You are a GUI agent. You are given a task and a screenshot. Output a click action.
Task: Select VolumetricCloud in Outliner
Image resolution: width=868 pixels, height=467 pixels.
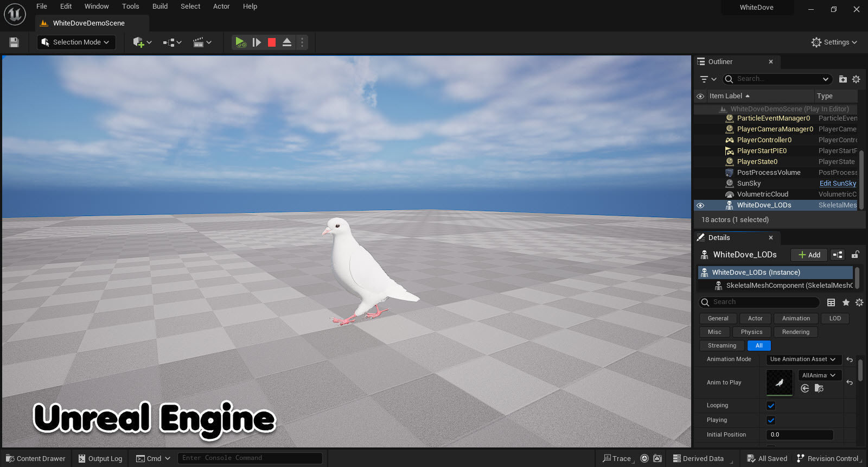(x=762, y=194)
